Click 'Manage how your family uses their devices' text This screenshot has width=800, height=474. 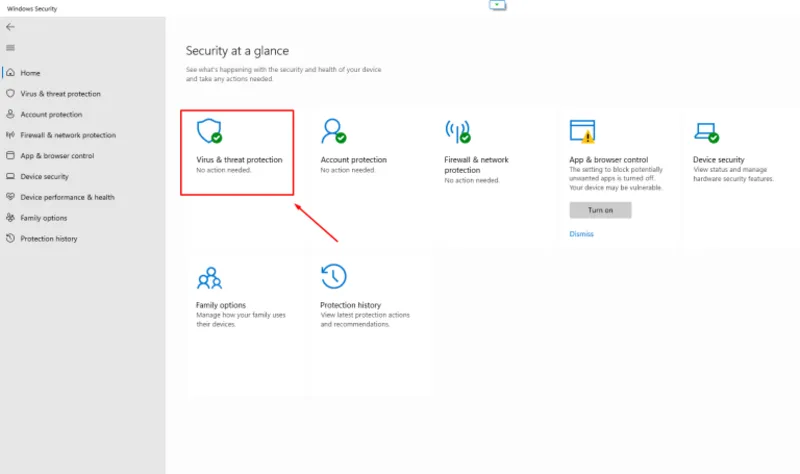point(241,319)
